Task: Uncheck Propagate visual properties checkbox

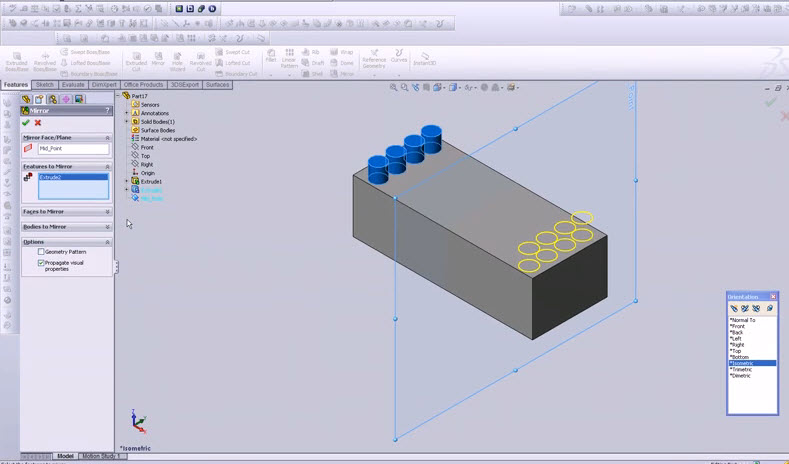Action: [x=41, y=263]
